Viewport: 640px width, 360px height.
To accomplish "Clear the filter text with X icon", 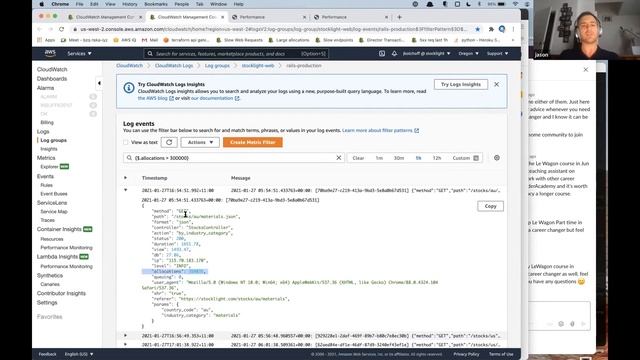I will pyautogui.click(x=338, y=158).
